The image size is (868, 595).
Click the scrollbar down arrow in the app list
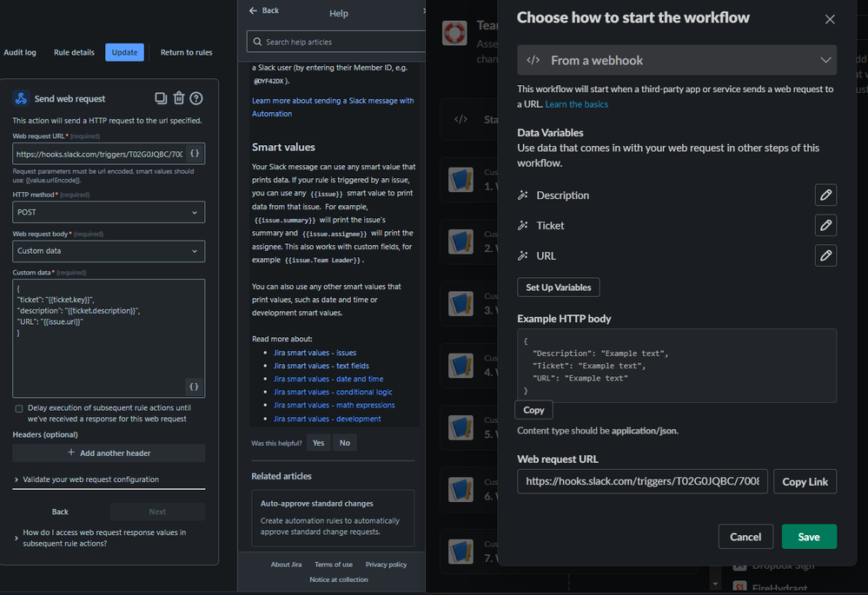tap(715, 584)
